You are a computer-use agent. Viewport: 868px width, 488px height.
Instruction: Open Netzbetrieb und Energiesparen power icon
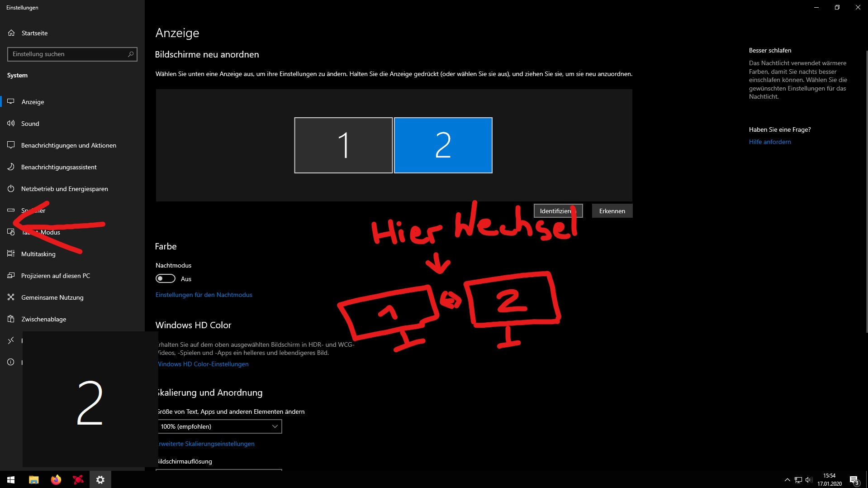click(x=11, y=189)
